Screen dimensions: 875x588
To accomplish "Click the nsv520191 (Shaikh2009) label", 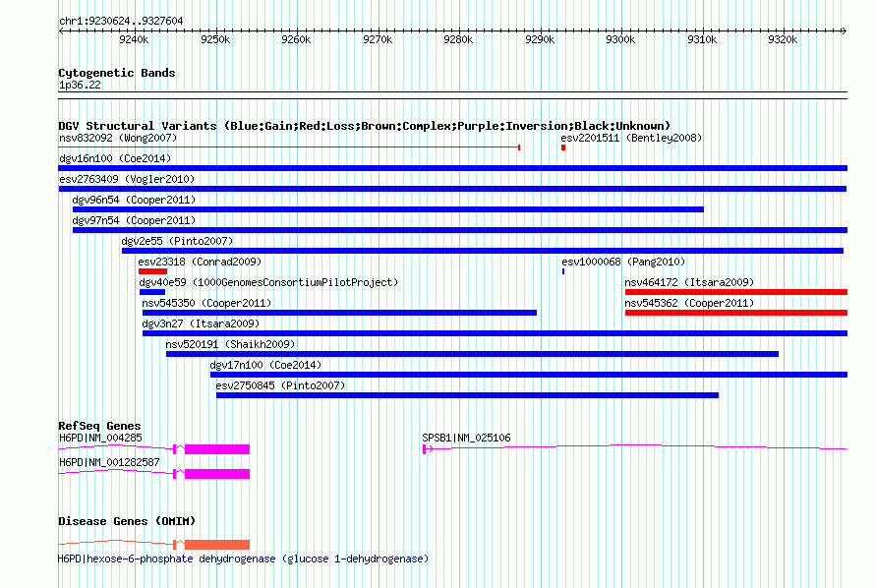I will point(230,344).
